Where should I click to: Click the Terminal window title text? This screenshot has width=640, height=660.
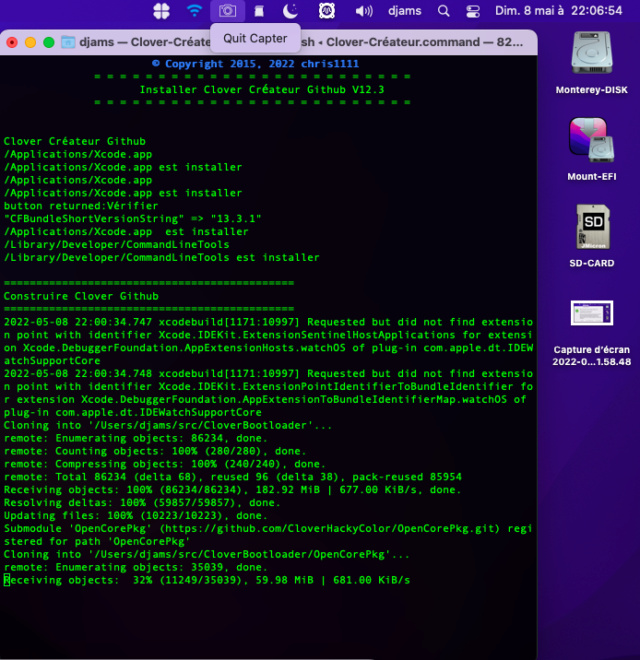(301, 42)
